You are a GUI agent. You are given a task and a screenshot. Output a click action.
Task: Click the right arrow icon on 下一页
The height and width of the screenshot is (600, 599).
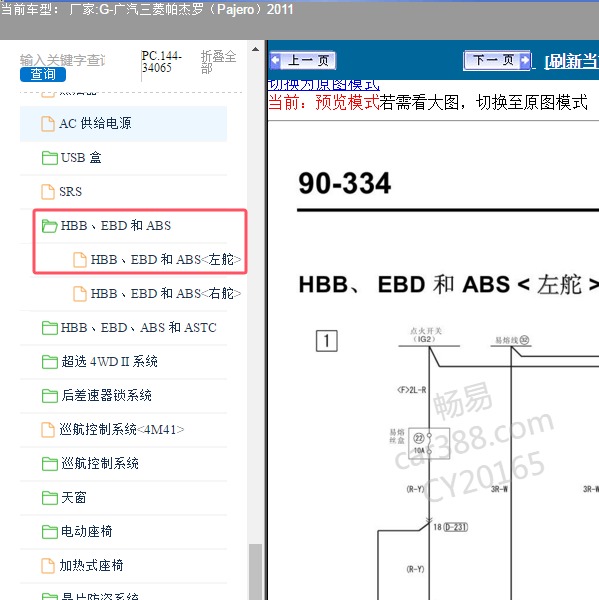[x=525, y=60]
